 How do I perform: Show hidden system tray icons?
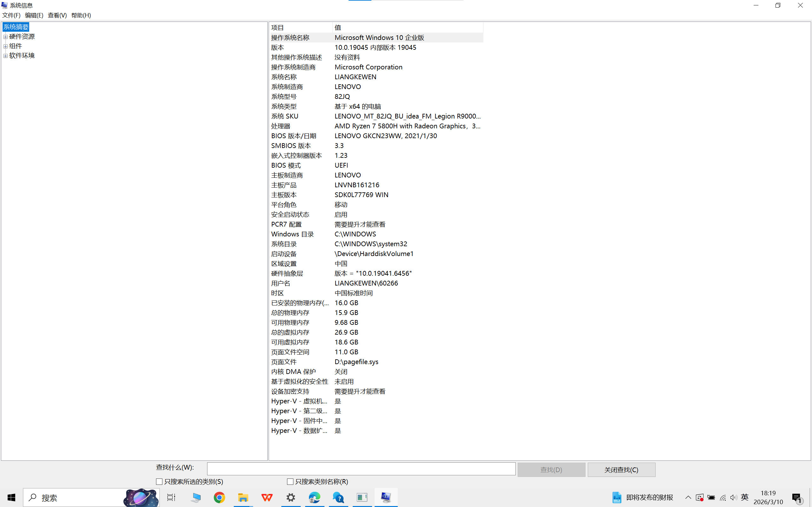coord(688,497)
